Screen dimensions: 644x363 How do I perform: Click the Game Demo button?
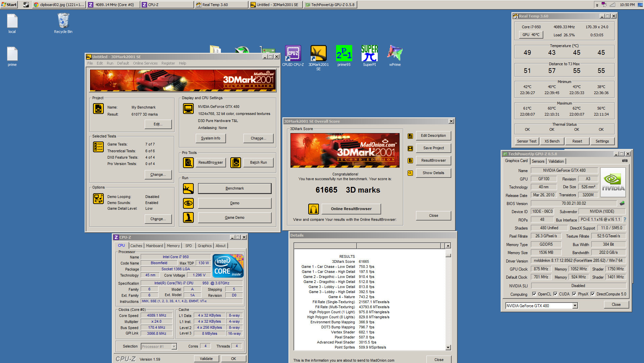click(x=235, y=217)
